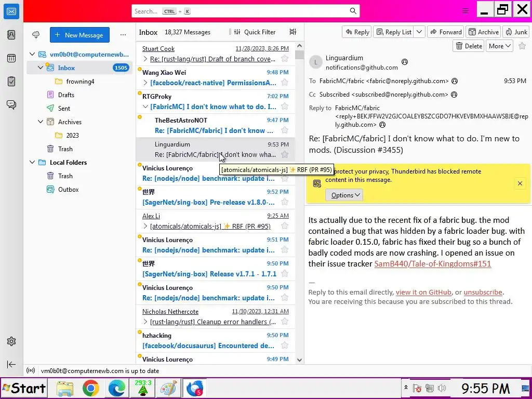
Task: Star the Linguardium message in list
Action: click(285, 154)
